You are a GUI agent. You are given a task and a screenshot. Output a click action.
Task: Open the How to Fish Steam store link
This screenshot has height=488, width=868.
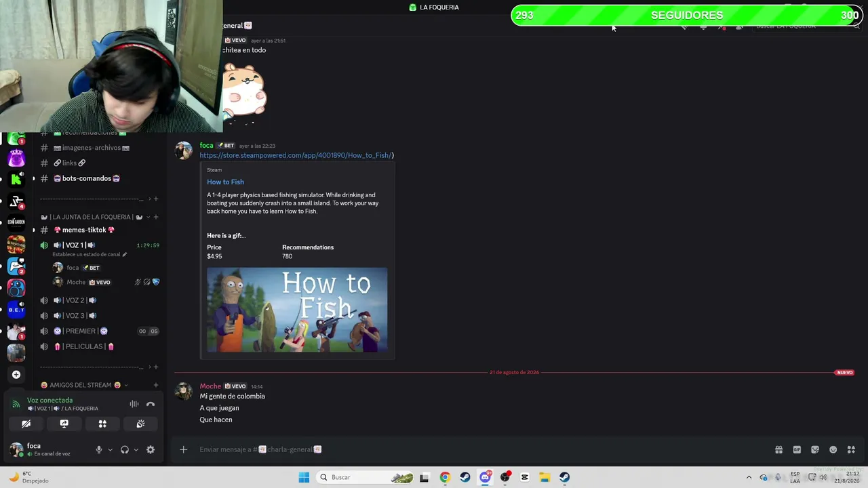pyautogui.click(x=296, y=155)
